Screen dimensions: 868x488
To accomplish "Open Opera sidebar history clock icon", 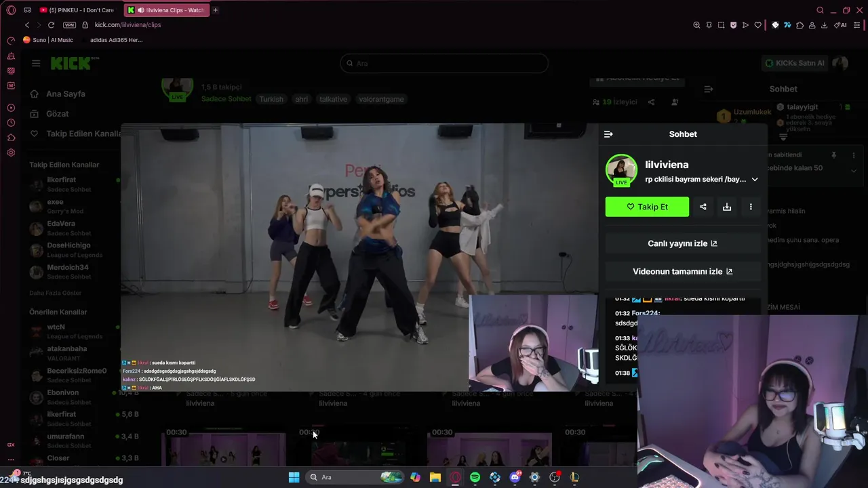I will (x=11, y=123).
